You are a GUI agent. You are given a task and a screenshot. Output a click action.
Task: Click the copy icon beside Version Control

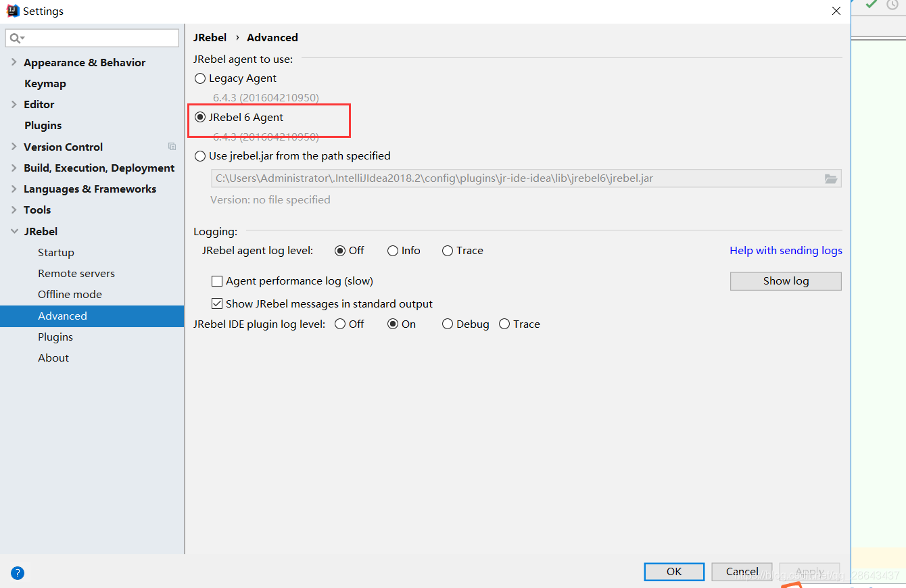coord(172,147)
